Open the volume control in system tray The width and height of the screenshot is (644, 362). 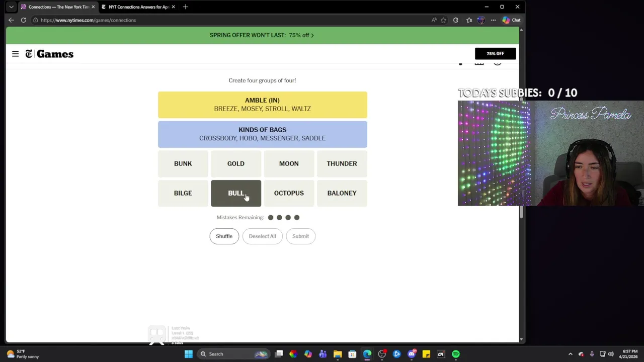pos(611,354)
